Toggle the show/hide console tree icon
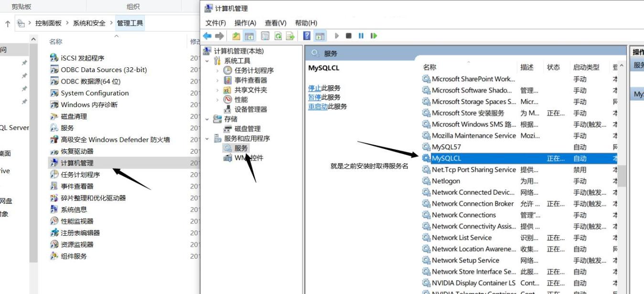The width and height of the screenshot is (644, 294). [x=249, y=36]
